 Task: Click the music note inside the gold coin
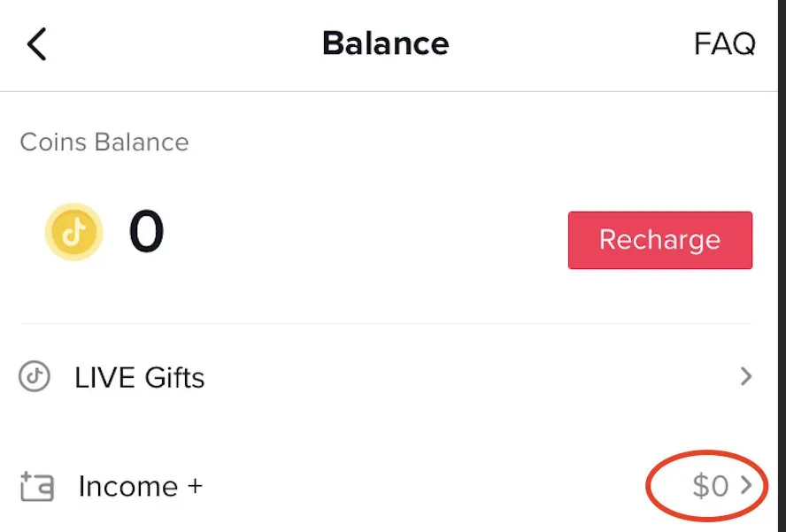[75, 232]
